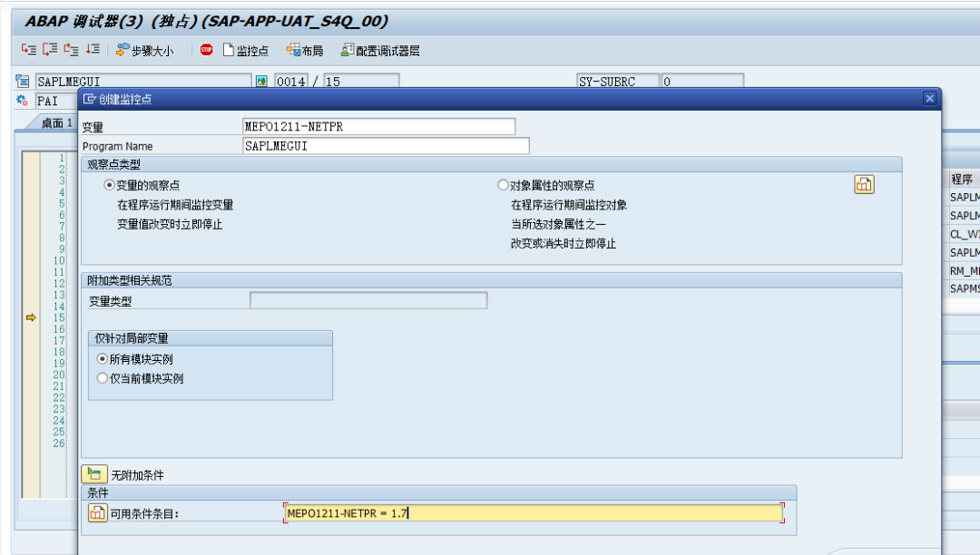Click the 布局 layout icon in the toolbar
The height and width of the screenshot is (555, 980).
coord(302,51)
